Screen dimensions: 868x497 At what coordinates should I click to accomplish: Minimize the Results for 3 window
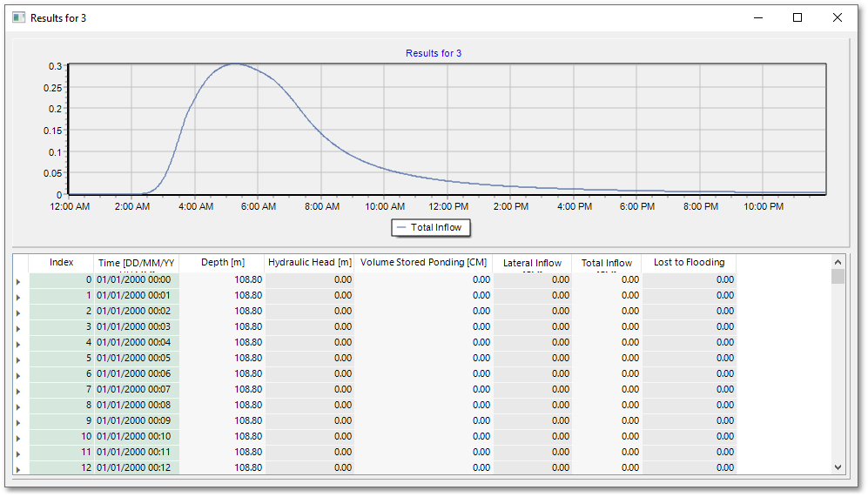758,17
